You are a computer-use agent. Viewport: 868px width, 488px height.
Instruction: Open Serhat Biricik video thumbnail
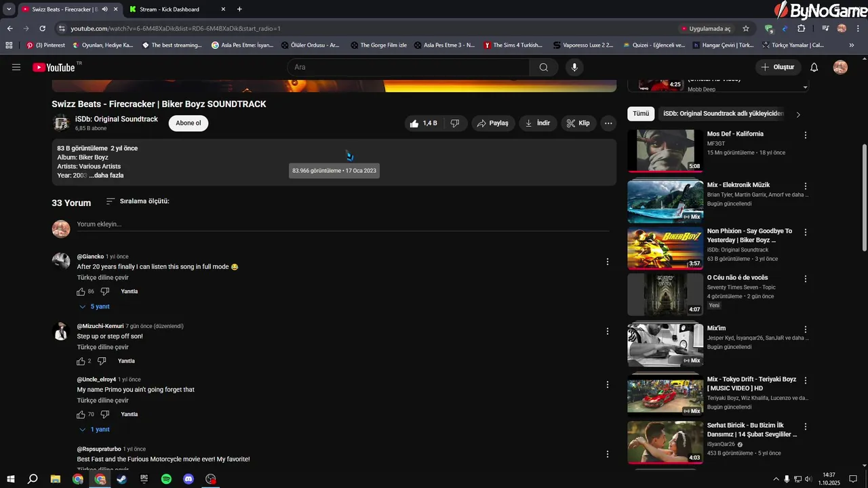point(665,442)
